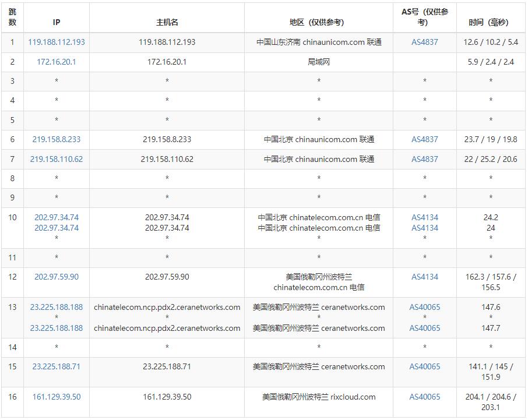Screen dimensions: 528x420
Task: Open the first AS4134 link in hop 10
Action: tap(425, 217)
